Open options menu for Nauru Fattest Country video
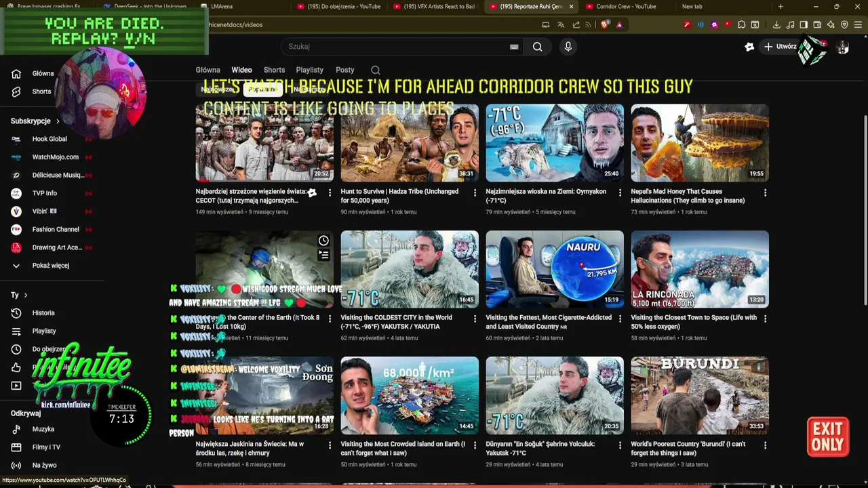The width and height of the screenshot is (868, 488). (620, 319)
